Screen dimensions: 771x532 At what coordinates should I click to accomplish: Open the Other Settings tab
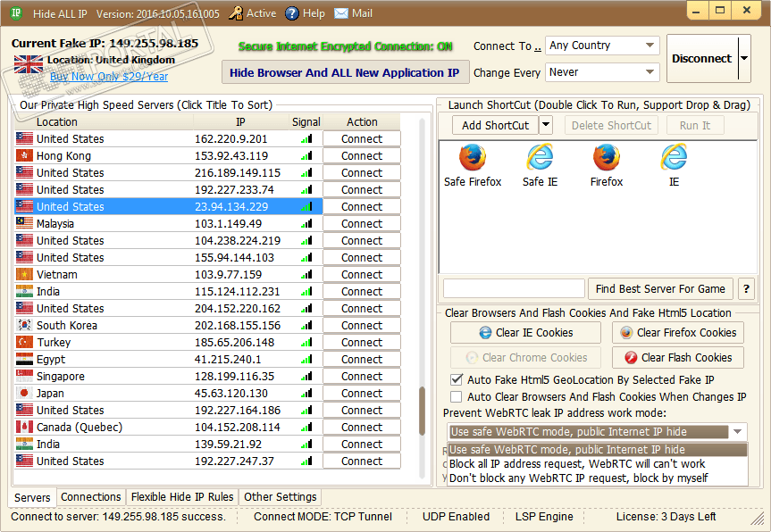tap(281, 497)
